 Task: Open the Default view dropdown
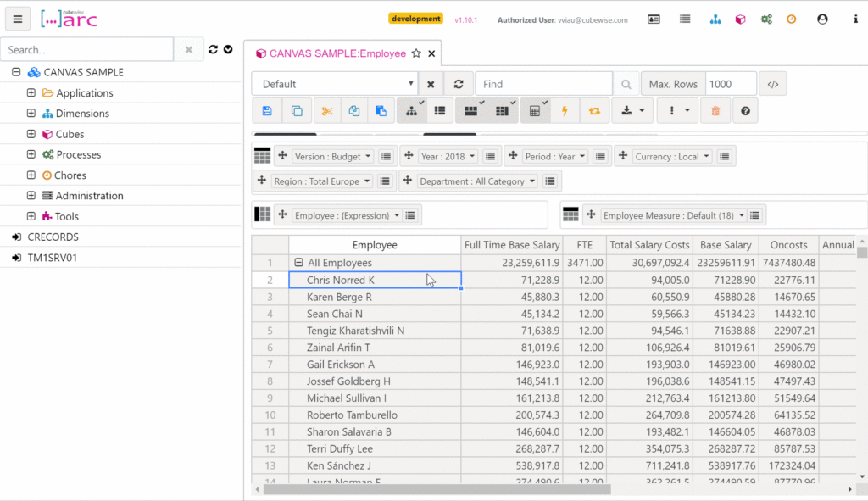coord(336,84)
